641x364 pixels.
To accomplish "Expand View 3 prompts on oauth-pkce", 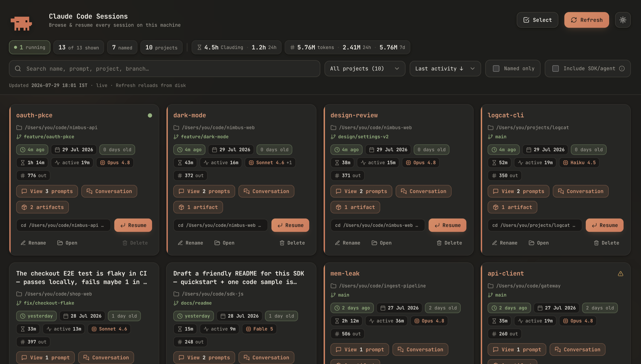I will pos(47,191).
